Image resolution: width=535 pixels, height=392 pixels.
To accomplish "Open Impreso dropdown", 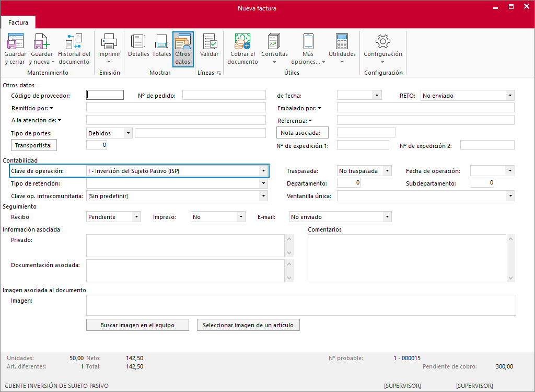I will click(x=241, y=217).
